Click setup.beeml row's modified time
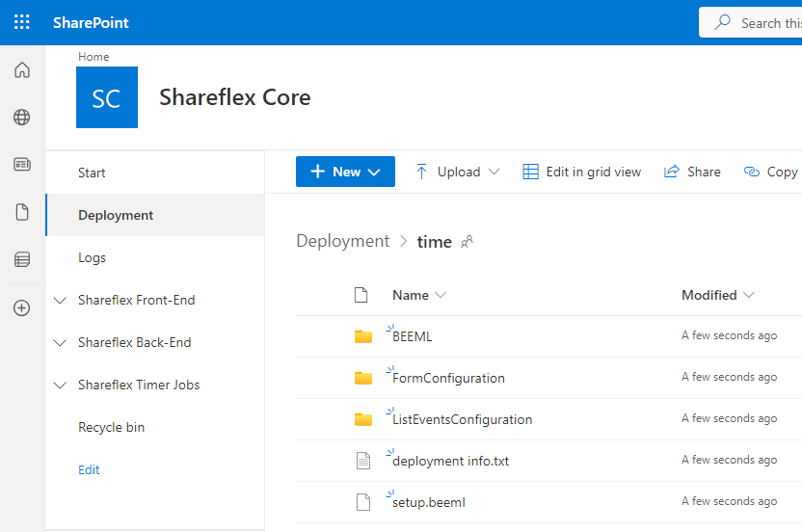The height and width of the screenshot is (532, 802). coord(730,501)
